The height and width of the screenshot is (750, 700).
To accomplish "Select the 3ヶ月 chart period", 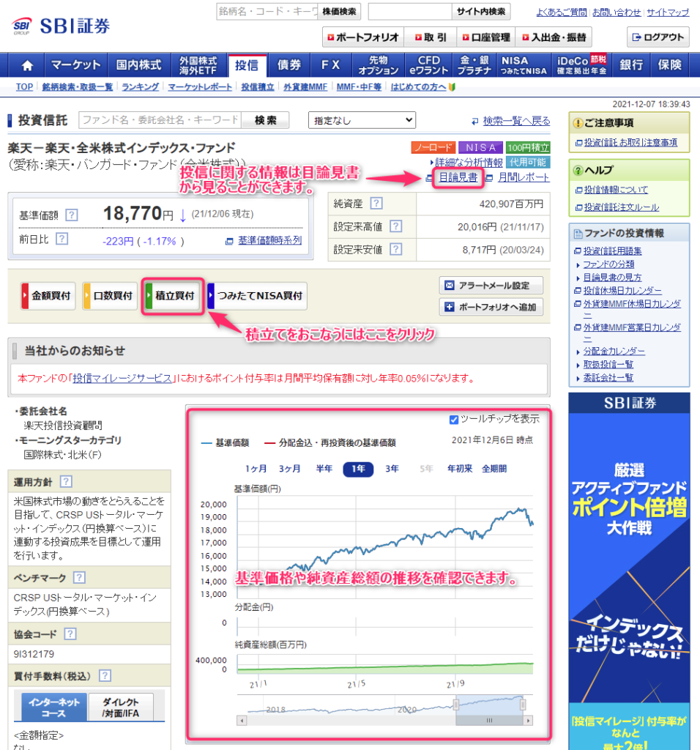I will (290, 469).
